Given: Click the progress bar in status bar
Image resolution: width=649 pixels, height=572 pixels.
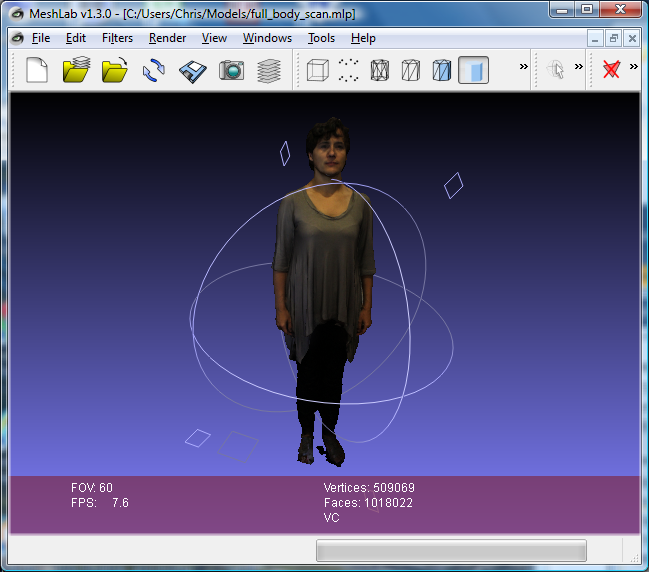Looking at the screenshot, I should pyautogui.click(x=451, y=551).
